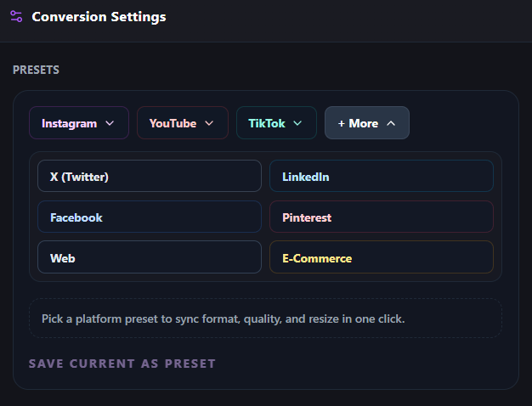Click the 'Pick a platform preset' hint text

[224, 319]
